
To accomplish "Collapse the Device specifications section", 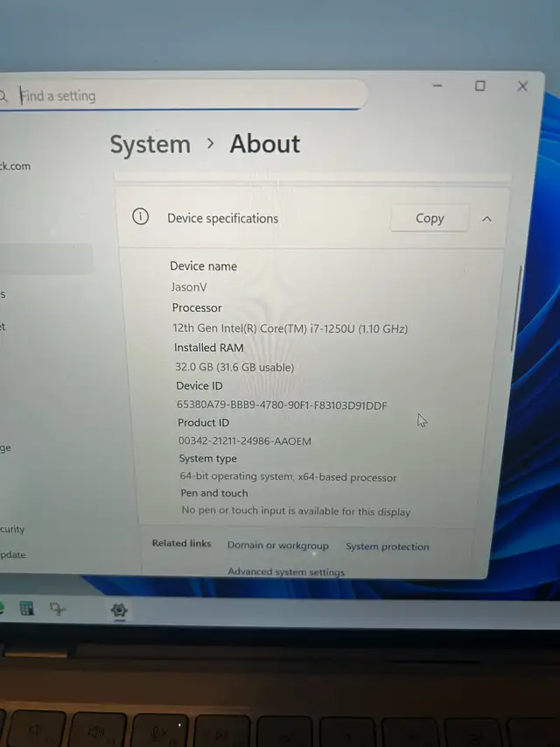I will [x=487, y=218].
